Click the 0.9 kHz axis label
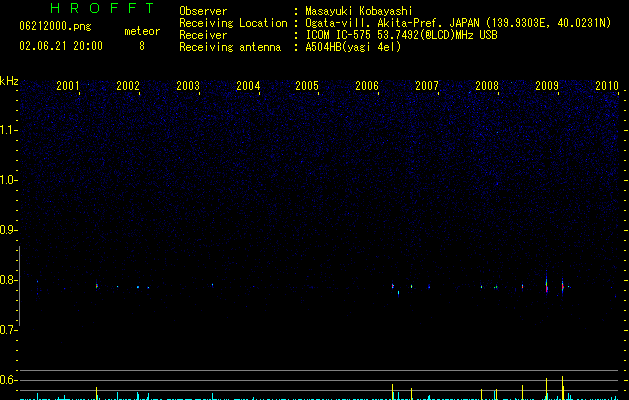Viewport: 629px width, 400px height. pos(8,230)
